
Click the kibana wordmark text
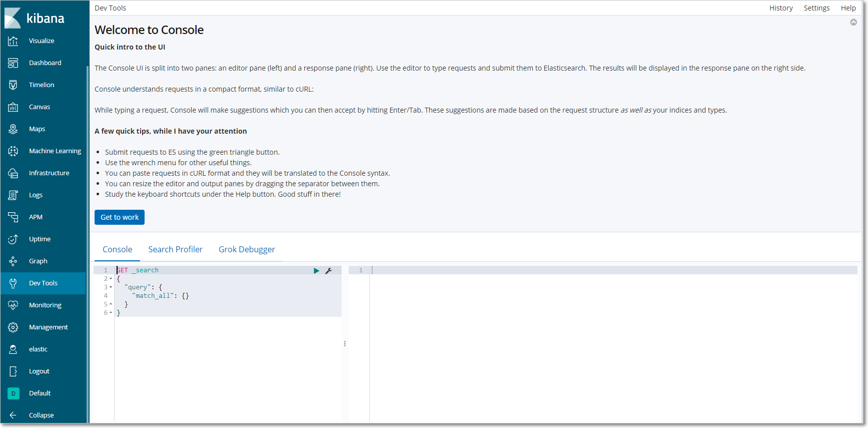[x=45, y=19]
